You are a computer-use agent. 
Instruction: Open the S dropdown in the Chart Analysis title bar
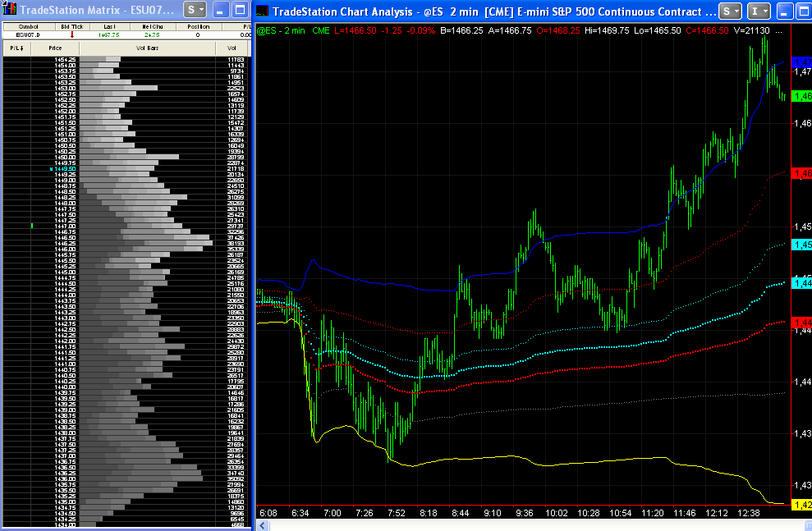pos(730,11)
